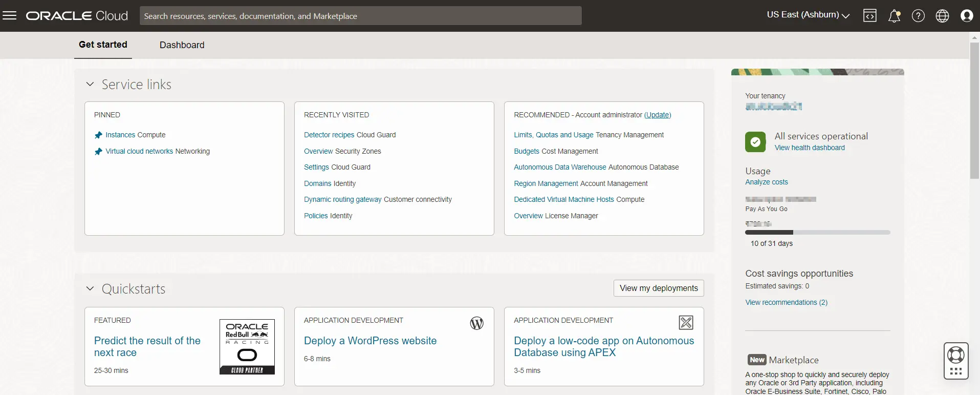Screen dimensions: 980x395
Task: Open the user profile avatar menu
Action: [966, 16]
